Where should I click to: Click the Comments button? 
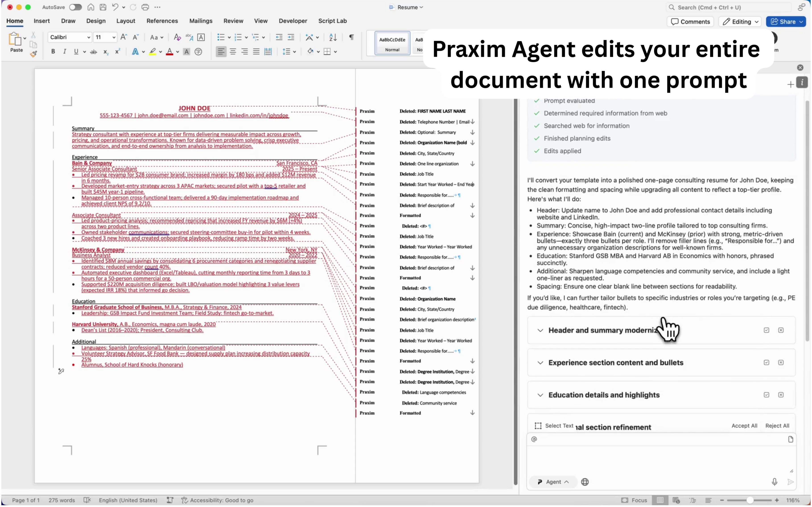pos(690,22)
